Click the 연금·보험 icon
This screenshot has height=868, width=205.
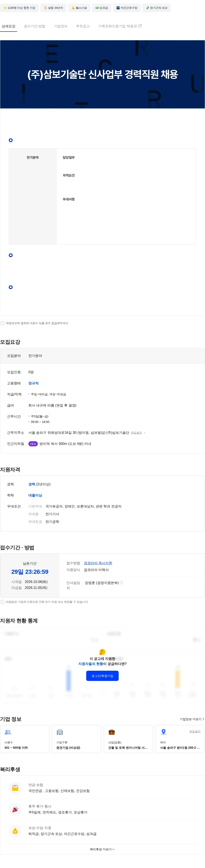click(15, 788)
